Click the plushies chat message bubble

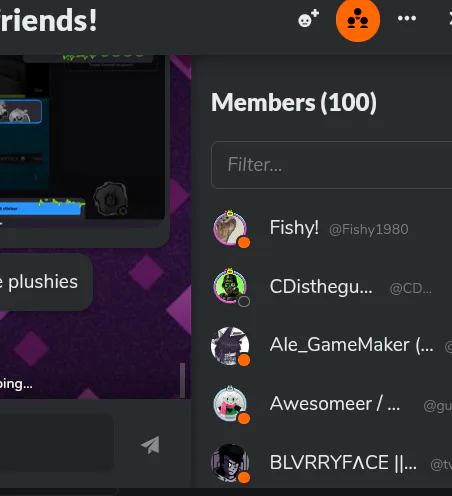tap(46, 282)
